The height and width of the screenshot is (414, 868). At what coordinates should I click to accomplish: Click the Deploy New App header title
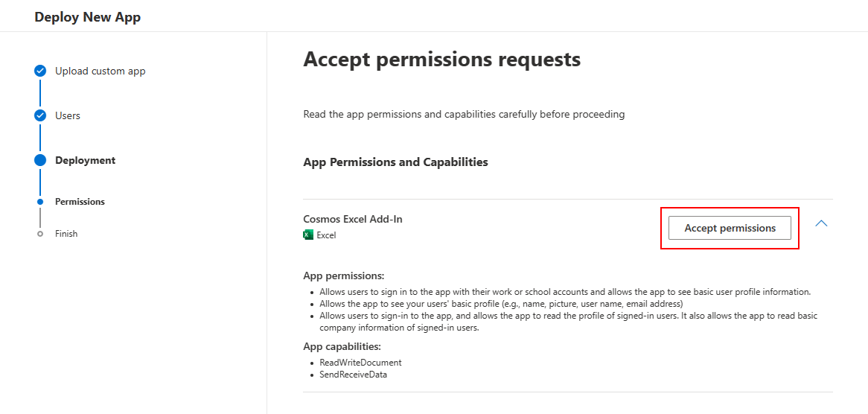[87, 17]
